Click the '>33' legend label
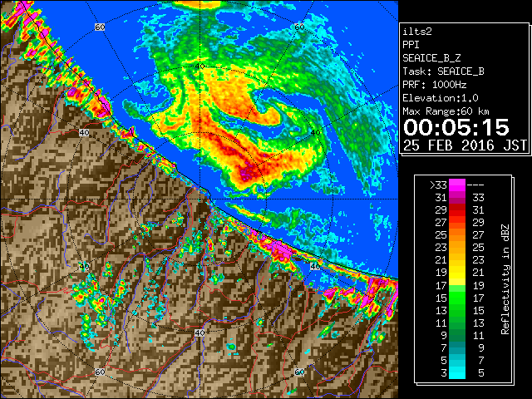 pyautogui.click(x=438, y=185)
